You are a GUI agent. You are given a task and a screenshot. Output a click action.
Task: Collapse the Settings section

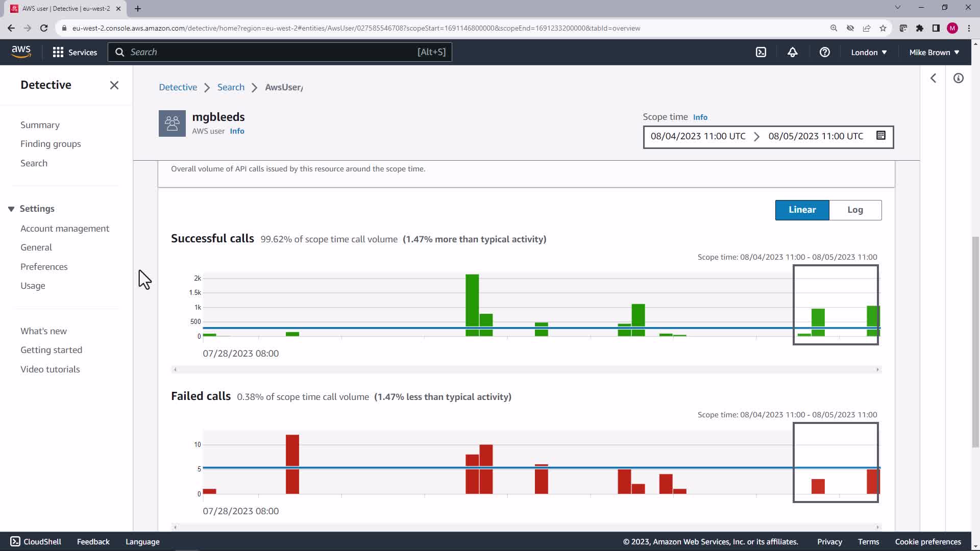pyautogui.click(x=11, y=209)
